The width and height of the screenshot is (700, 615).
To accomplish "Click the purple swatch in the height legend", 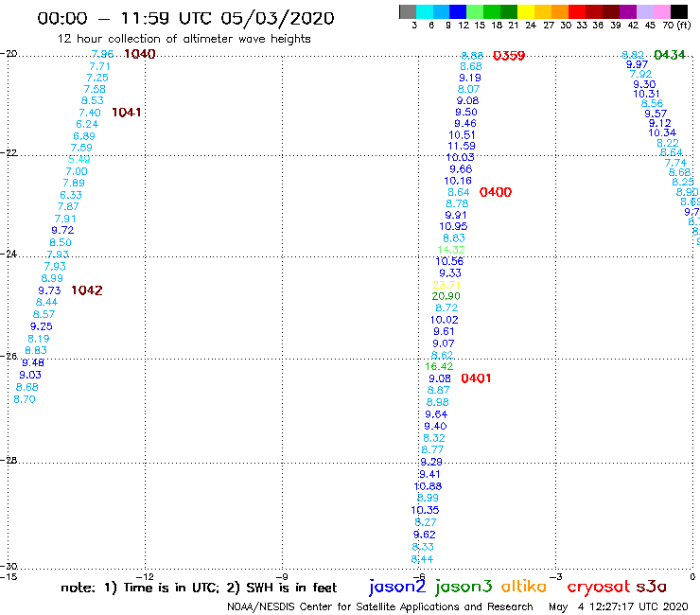I will pos(628,11).
